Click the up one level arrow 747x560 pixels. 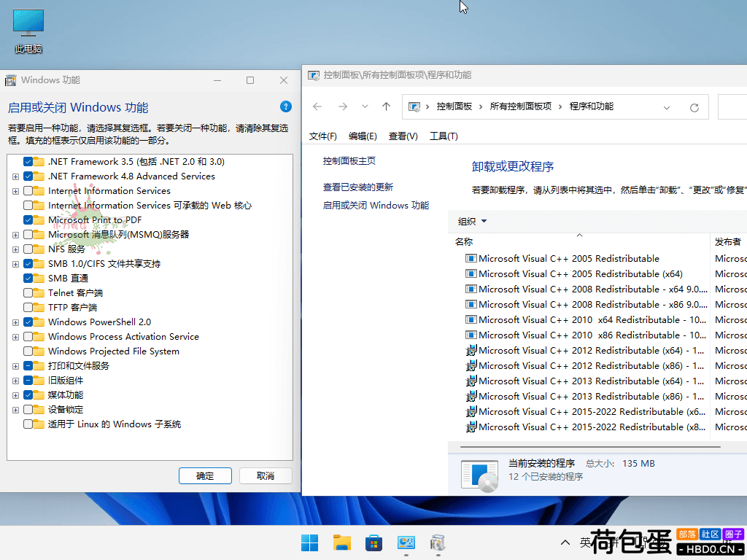[387, 106]
